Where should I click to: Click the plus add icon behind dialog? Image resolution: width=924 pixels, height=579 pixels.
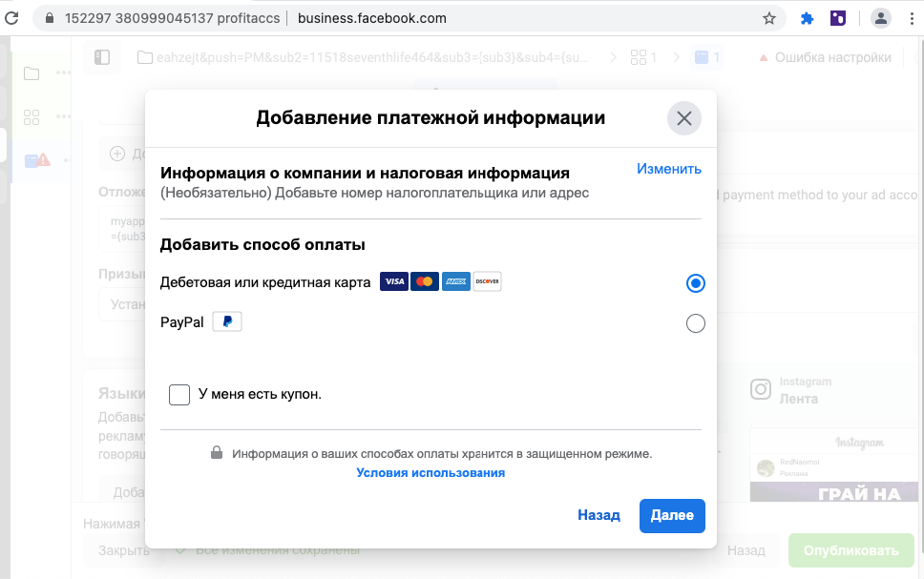pyautogui.click(x=117, y=154)
